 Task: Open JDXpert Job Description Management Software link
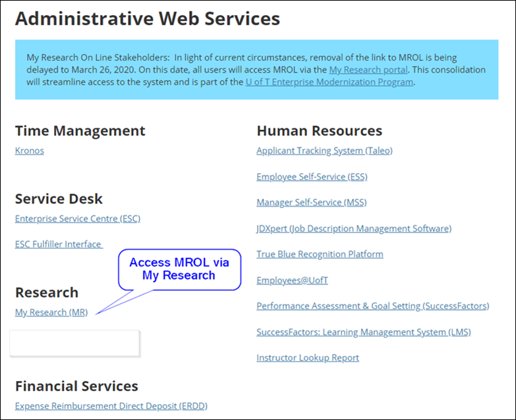tap(354, 228)
